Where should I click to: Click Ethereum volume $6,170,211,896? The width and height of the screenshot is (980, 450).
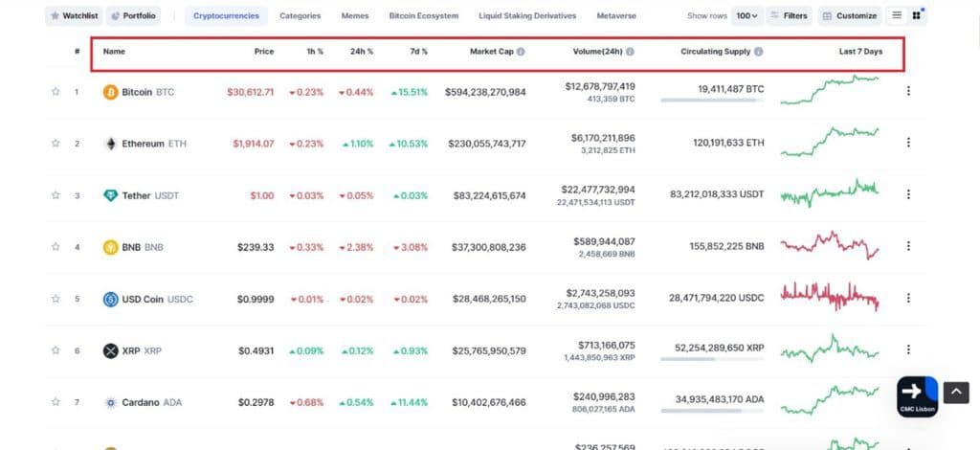603,138
